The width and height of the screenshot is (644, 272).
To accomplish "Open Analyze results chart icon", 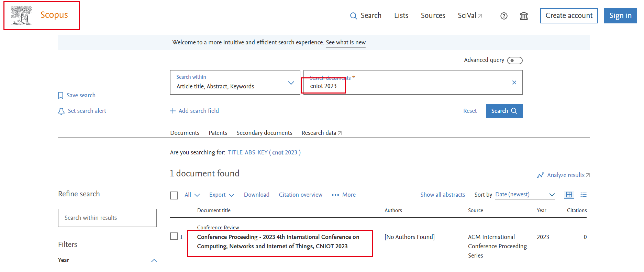I will [x=540, y=175].
